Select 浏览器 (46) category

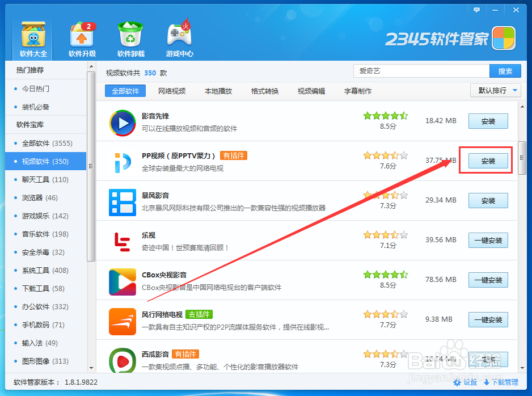pos(46,197)
